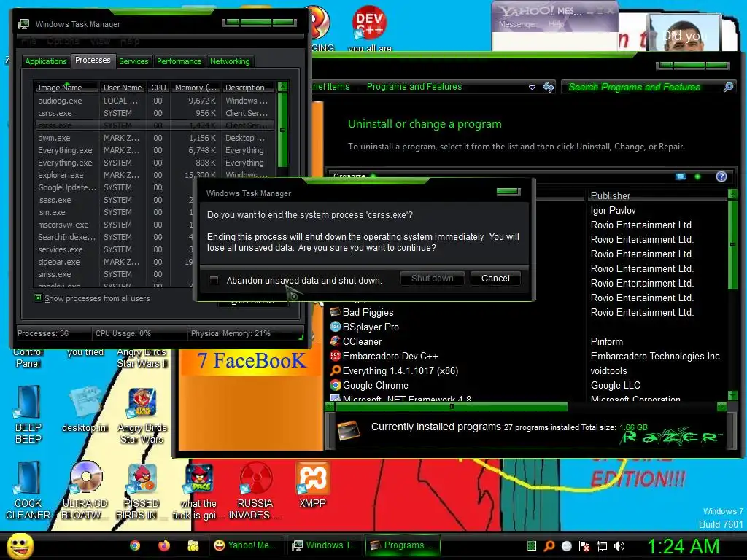Open the network tray icon

point(602,545)
